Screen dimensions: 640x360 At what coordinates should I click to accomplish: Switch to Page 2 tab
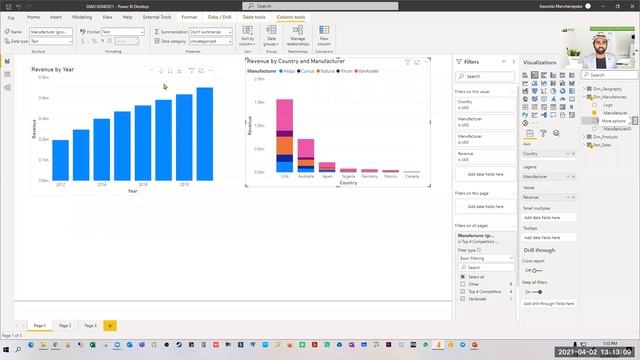65,326
